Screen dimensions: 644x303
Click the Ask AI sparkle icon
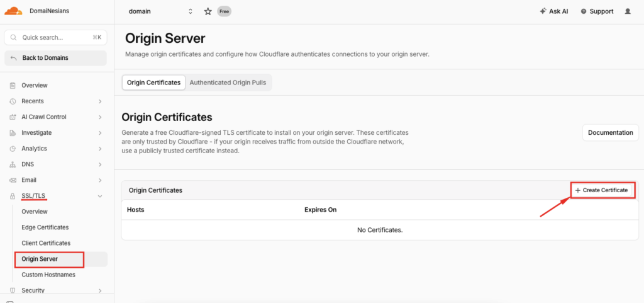click(x=543, y=11)
